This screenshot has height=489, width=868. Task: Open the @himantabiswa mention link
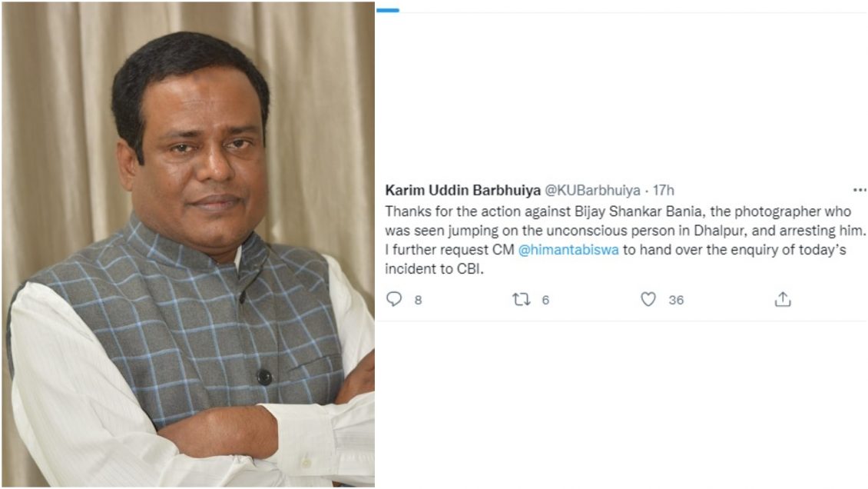click(568, 250)
